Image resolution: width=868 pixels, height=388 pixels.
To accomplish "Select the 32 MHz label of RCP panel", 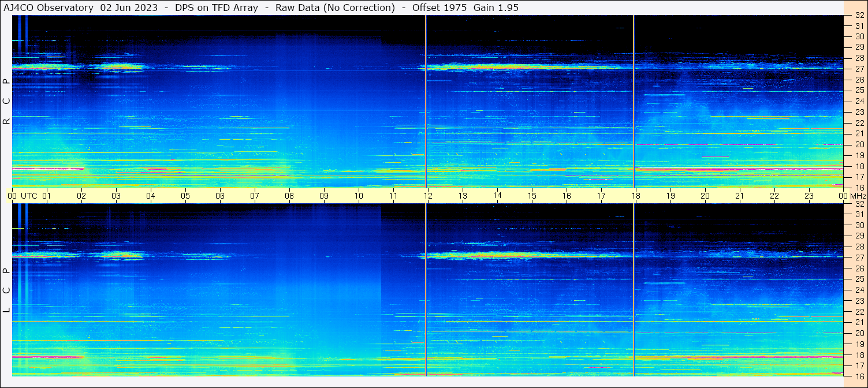I will pyautogui.click(x=859, y=16).
